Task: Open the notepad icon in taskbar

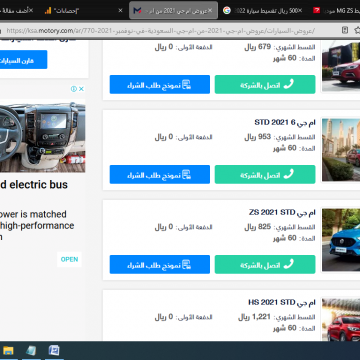Action: tap(31, 351)
